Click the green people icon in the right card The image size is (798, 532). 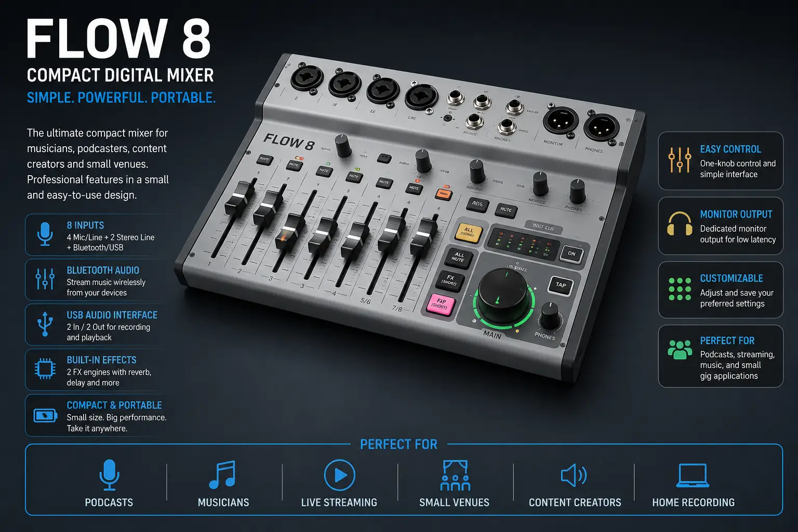(680, 350)
